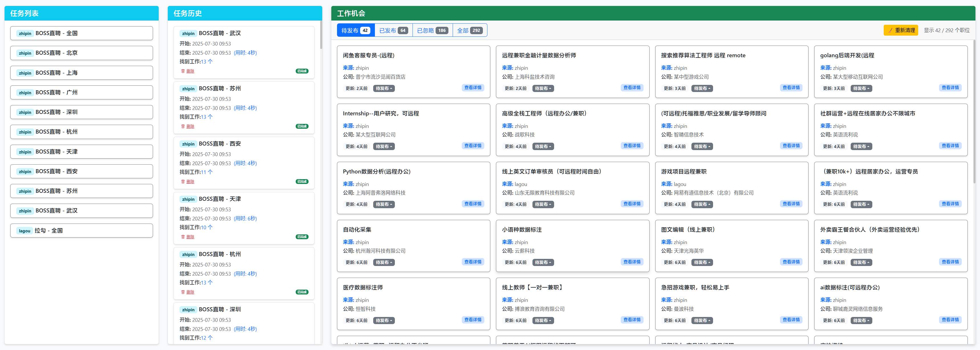Switch to the 已发布 tab
Image resolution: width=980 pixels, height=350 pixels.
[x=394, y=30]
